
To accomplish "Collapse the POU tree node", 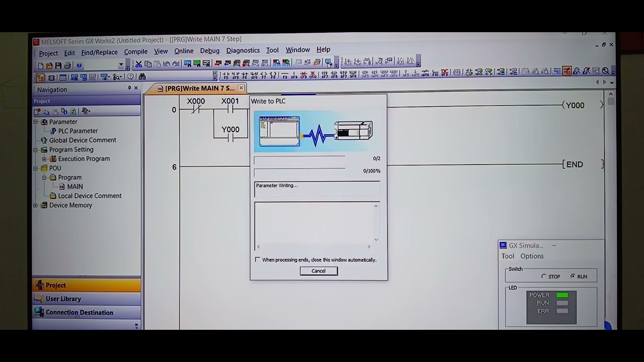I will (x=36, y=168).
